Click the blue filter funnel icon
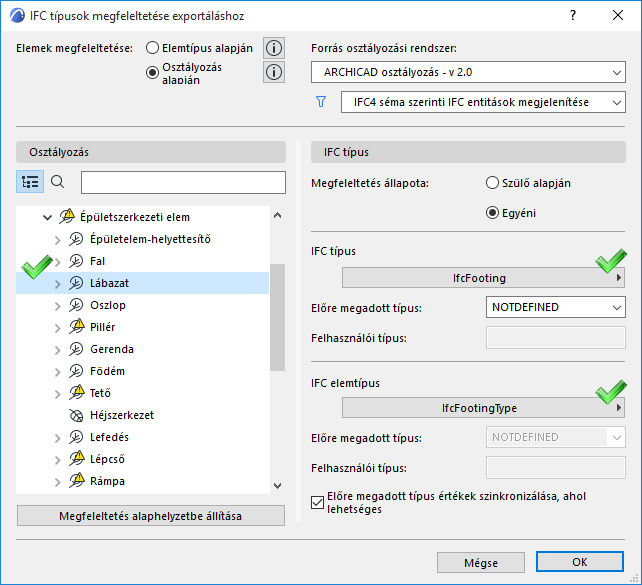The image size is (642, 585). [x=321, y=102]
